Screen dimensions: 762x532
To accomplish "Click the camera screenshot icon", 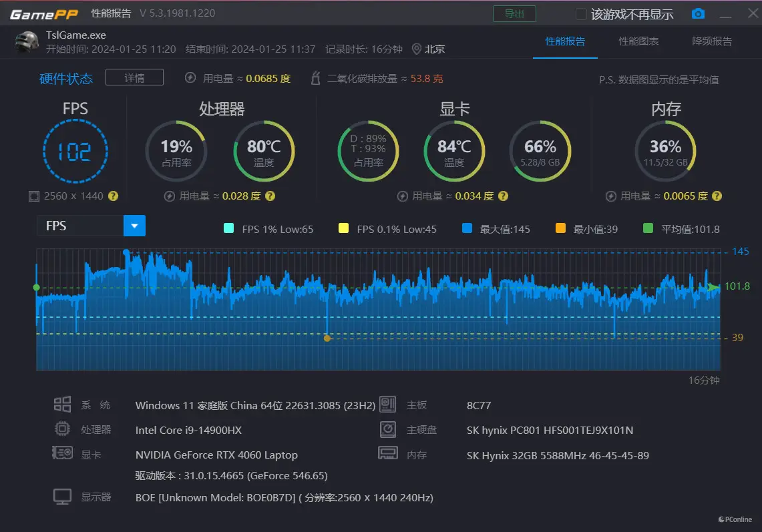I will (698, 14).
